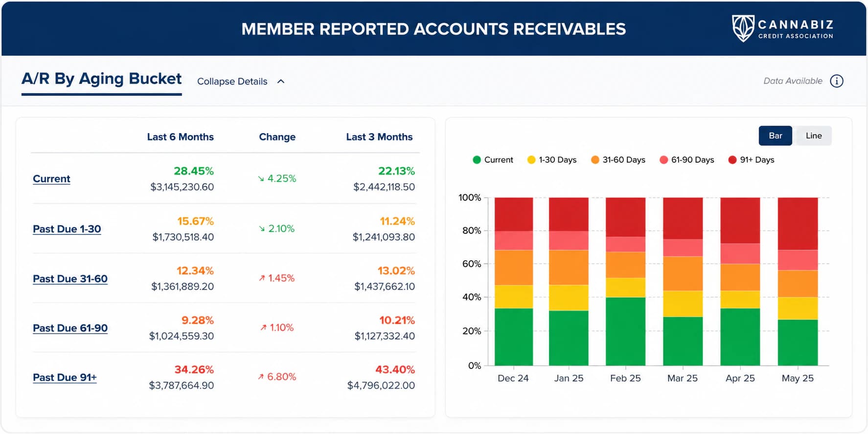Click the Jan 25 stacked bar
Image resolution: width=868 pixels, height=434 pixels.
click(x=569, y=281)
